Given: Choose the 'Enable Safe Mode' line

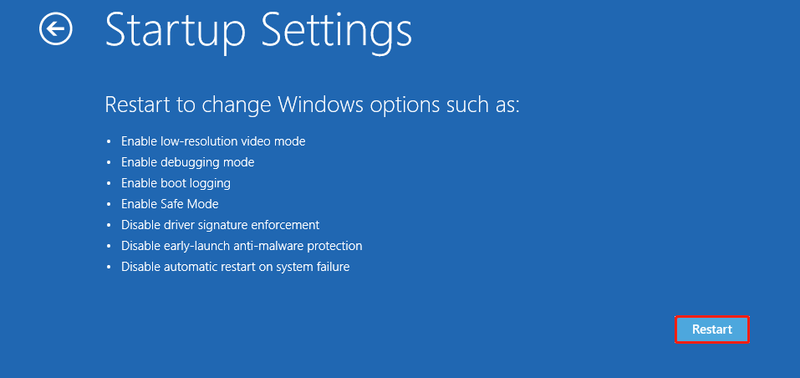Looking at the screenshot, I should point(169,204).
